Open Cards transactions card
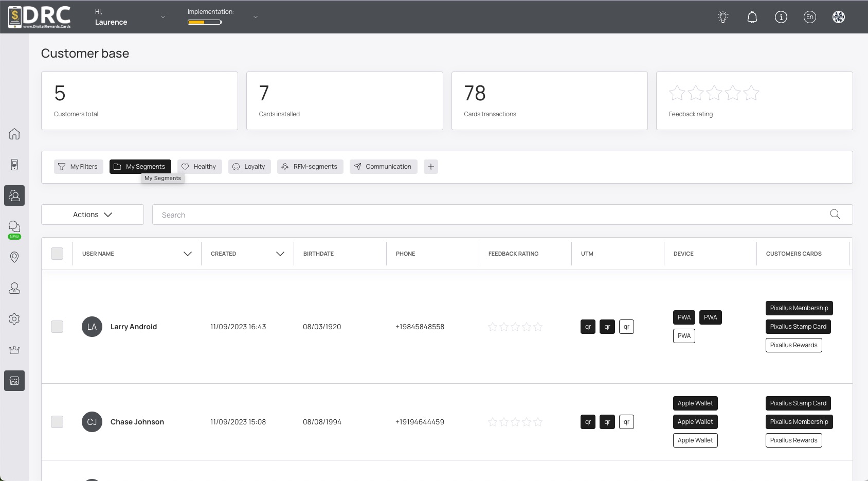Screen dimensions: 868x481 click(x=550, y=101)
